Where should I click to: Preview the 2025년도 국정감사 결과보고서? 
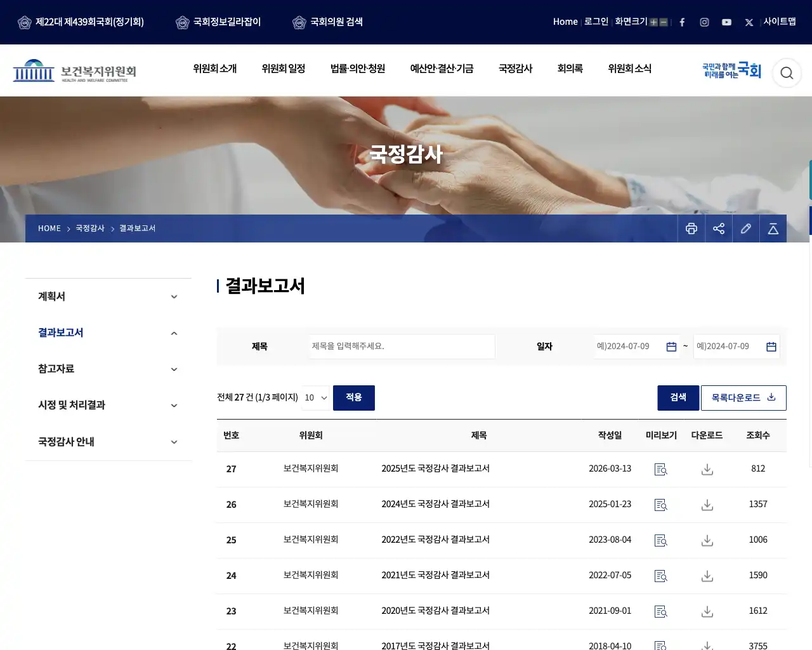pyautogui.click(x=661, y=469)
